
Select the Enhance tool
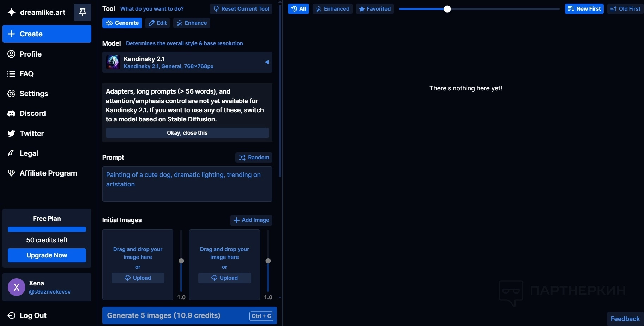[x=192, y=23]
